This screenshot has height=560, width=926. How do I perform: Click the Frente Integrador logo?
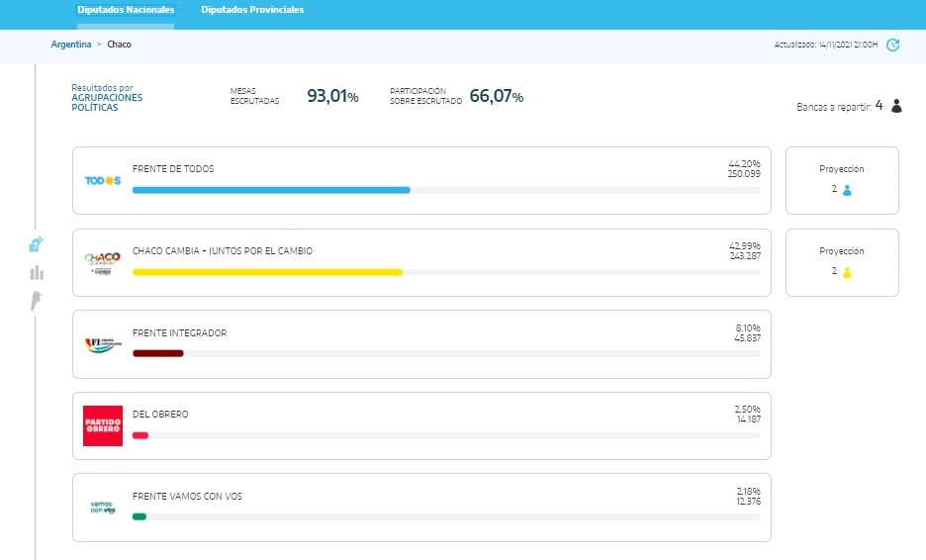click(x=103, y=344)
